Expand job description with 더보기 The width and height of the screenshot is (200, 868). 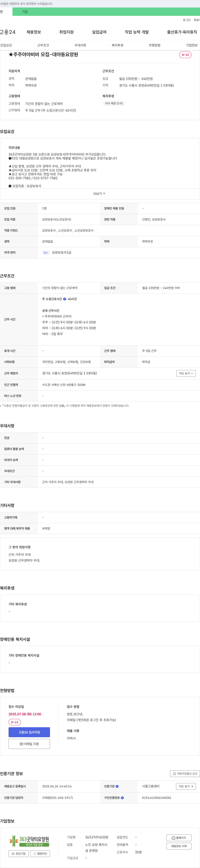tap(100, 194)
